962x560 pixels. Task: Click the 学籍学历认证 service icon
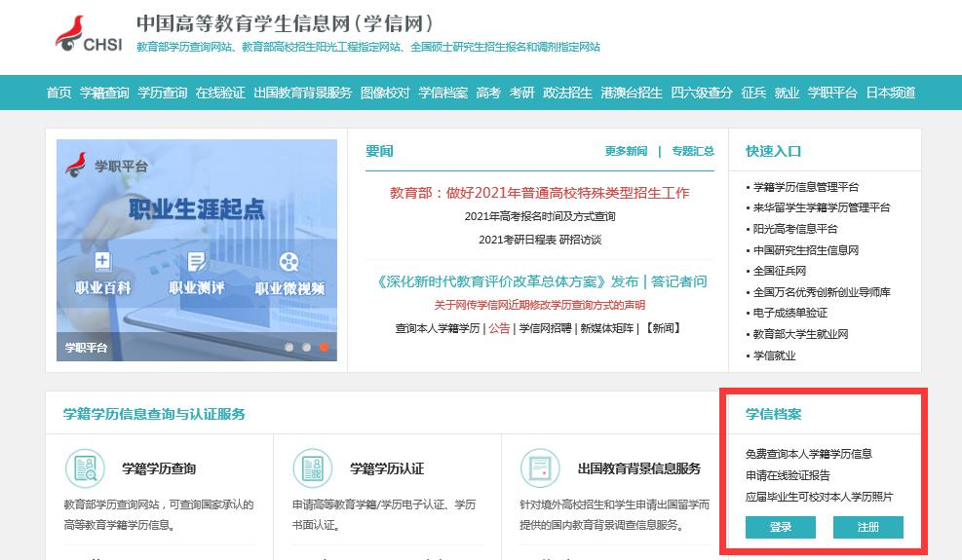[312, 468]
